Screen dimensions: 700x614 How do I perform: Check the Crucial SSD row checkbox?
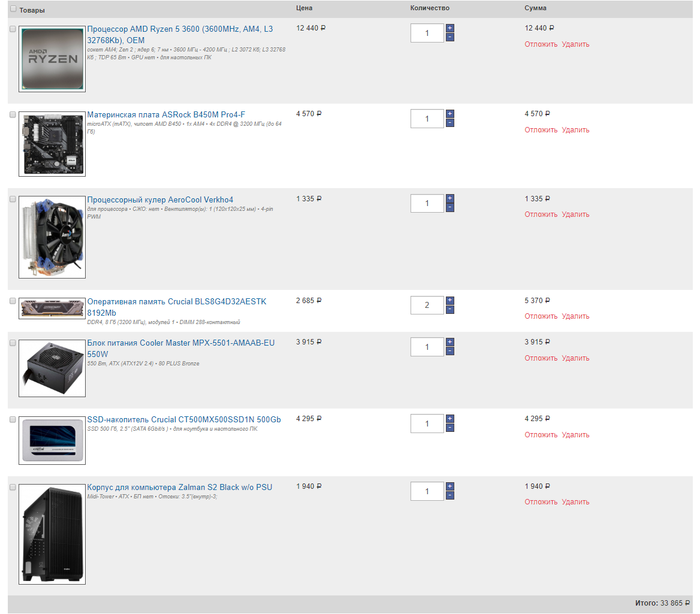pyautogui.click(x=13, y=419)
